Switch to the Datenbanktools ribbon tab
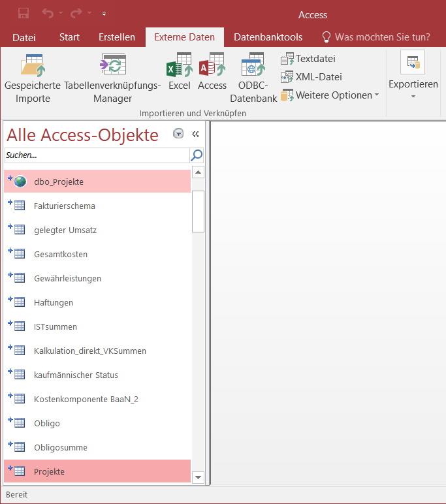The width and height of the screenshot is (446, 504). click(268, 37)
